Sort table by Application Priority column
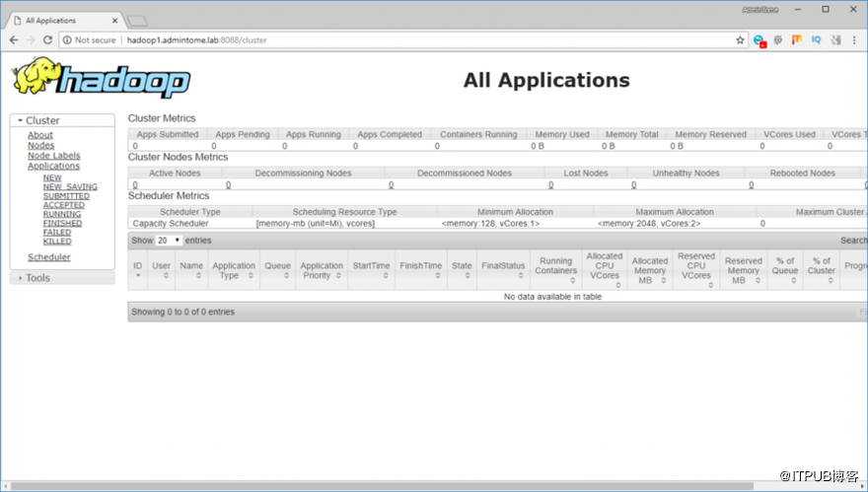 [x=322, y=270]
